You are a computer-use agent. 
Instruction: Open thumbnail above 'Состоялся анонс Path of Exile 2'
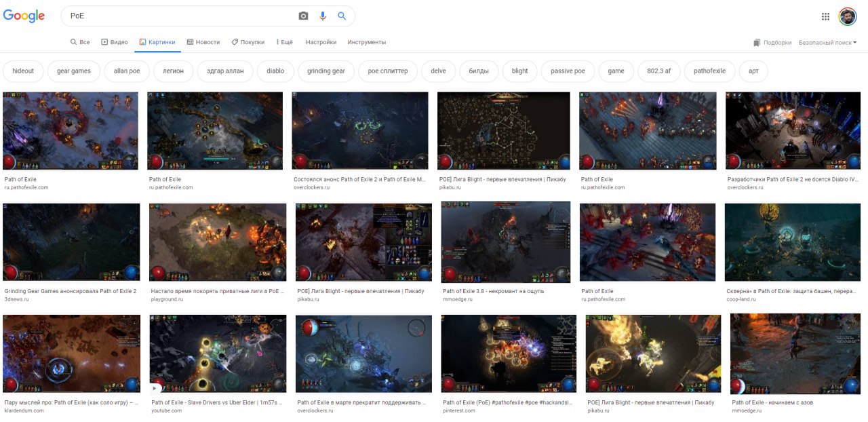(x=360, y=131)
